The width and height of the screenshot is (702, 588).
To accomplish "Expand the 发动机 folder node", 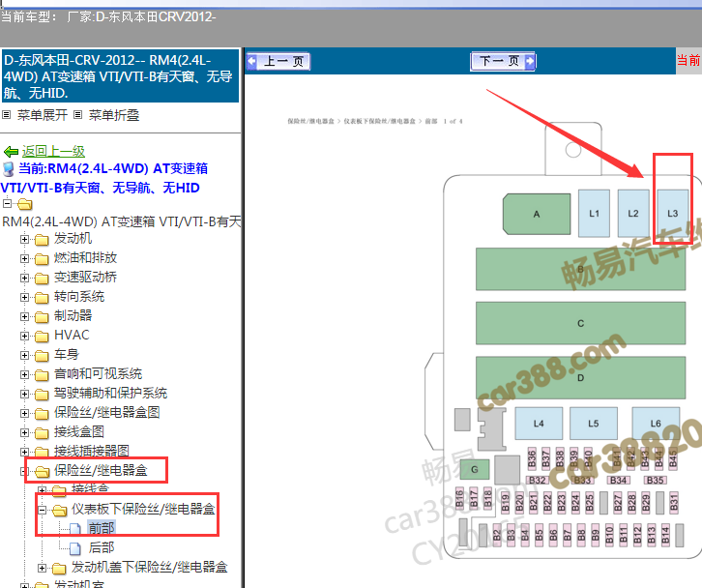I will click(24, 239).
